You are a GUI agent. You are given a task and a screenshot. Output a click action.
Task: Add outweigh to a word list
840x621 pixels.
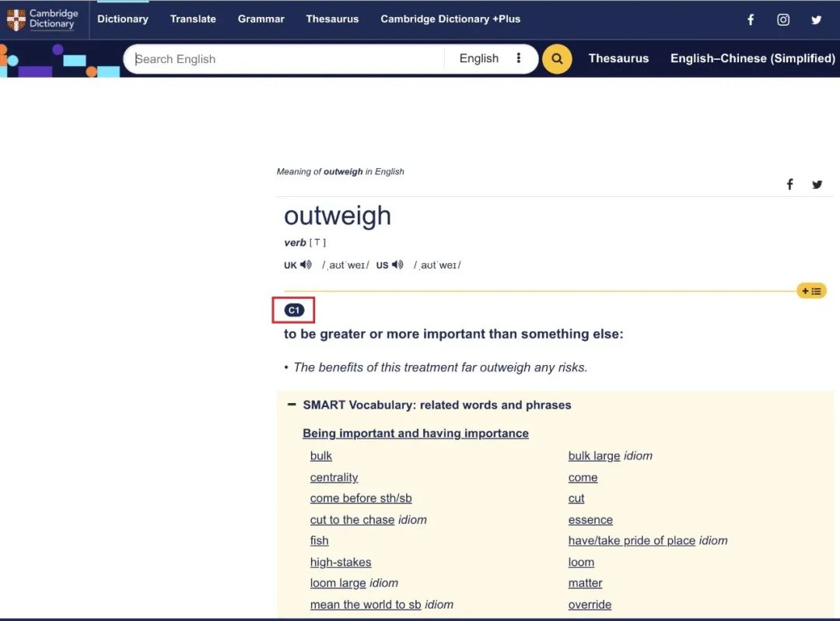(811, 291)
